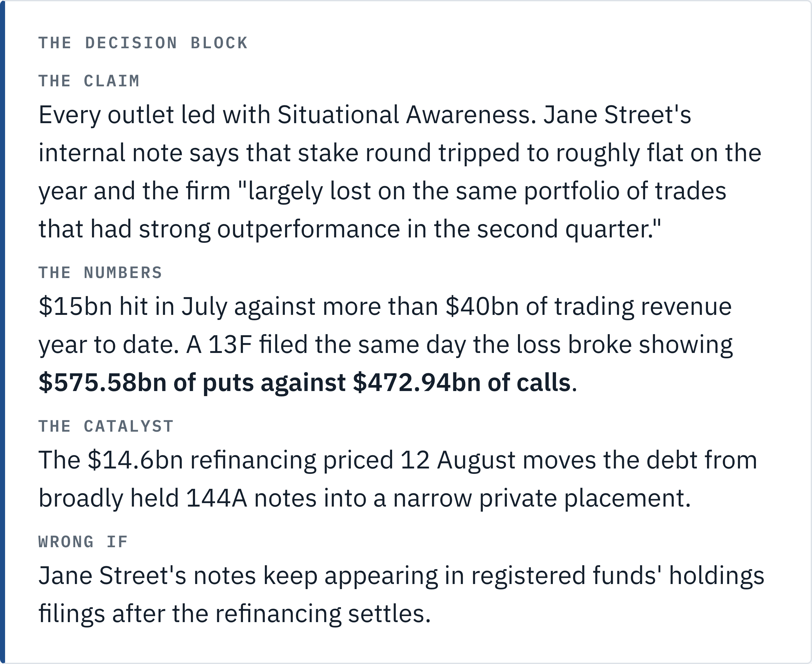Click the line filings after the refinancing settles
This screenshot has height=664, width=812.
(235, 614)
